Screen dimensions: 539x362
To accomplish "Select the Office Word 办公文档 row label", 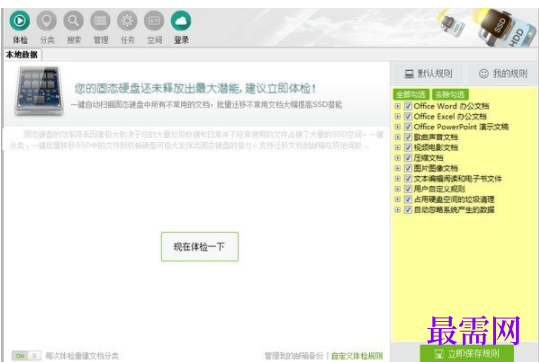I will (451, 106).
